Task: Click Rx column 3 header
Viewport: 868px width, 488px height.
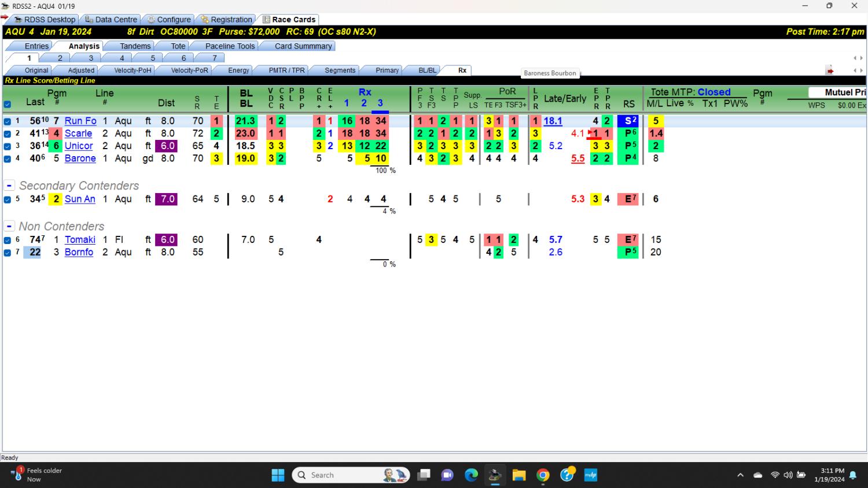Action: point(380,103)
